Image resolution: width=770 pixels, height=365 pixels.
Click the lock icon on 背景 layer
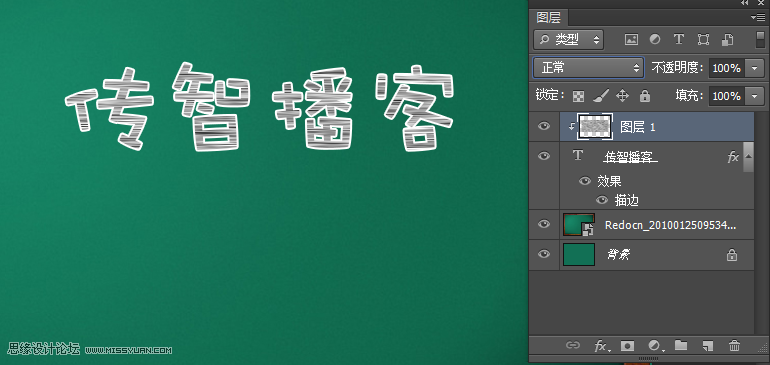tap(732, 255)
